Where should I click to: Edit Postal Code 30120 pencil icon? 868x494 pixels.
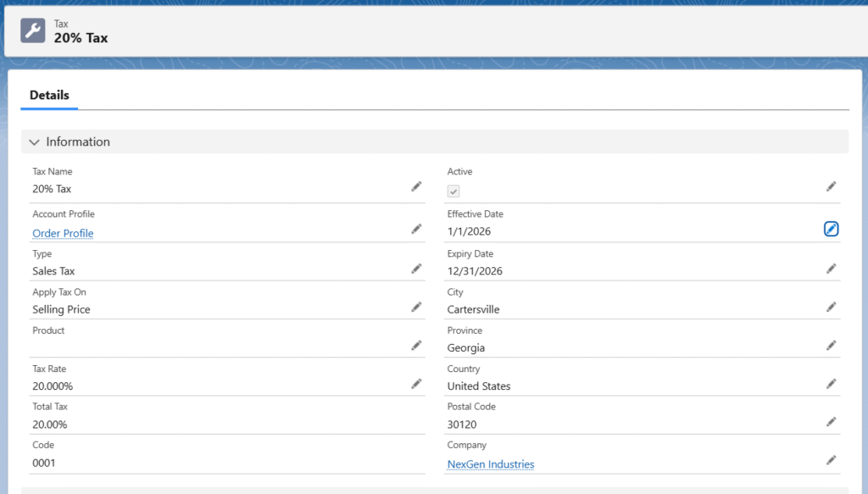pyautogui.click(x=832, y=422)
